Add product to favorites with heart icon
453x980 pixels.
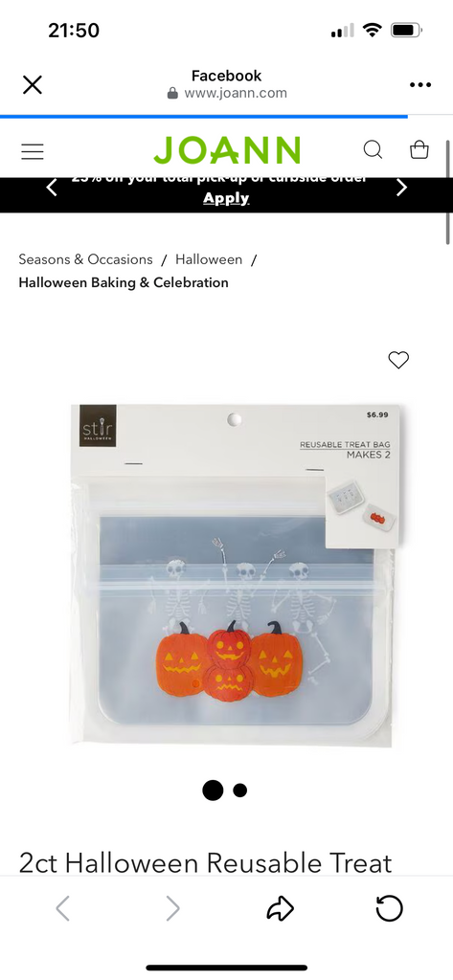pos(398,360)
